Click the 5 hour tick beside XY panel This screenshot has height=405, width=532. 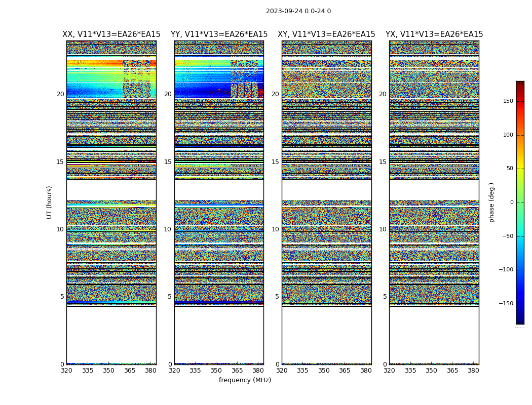tap(277, 297)
